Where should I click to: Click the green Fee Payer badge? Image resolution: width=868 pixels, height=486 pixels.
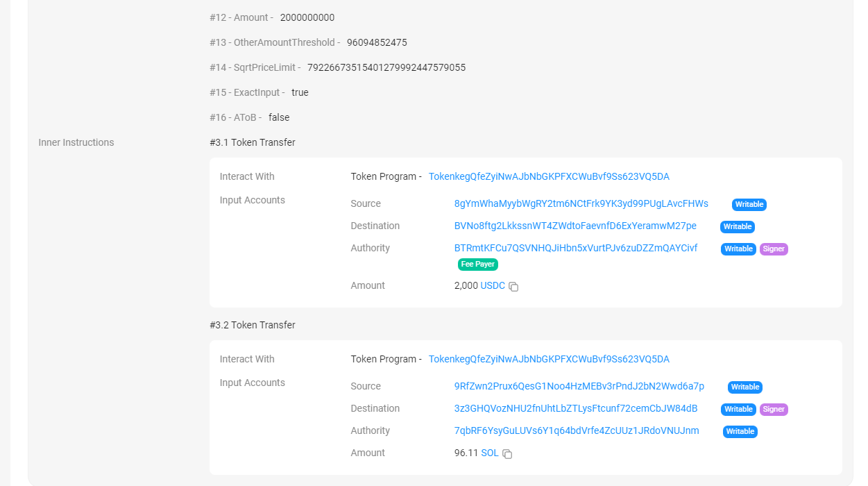(x=477, y=264)
